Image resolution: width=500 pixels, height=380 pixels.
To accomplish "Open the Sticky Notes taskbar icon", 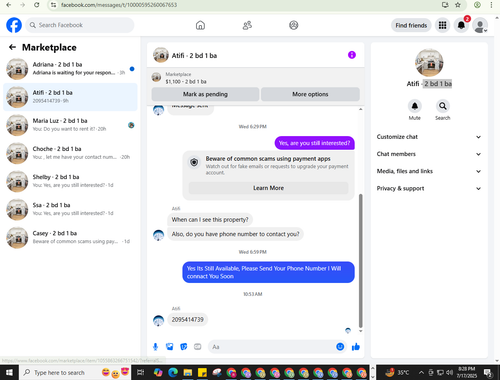I will pos(202,372).
